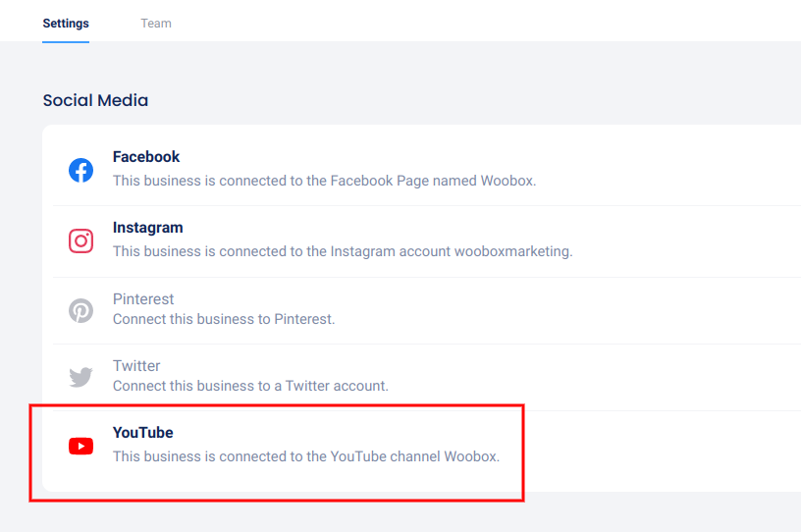Click the YouTube channel connection description
The image size is (801, 532).
point(305,456)
